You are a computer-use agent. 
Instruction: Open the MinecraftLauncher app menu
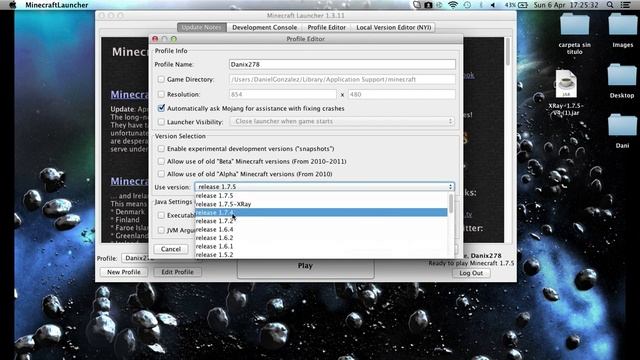tap(56, 5)
